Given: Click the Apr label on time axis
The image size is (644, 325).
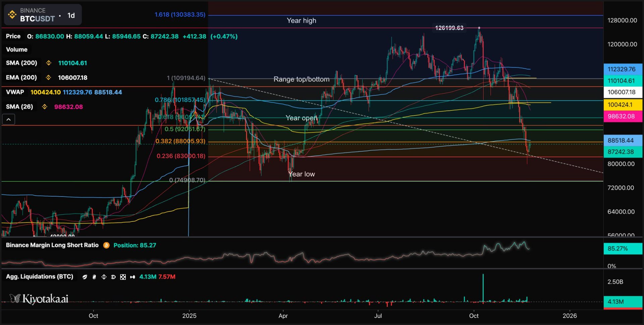Looking at the screenshot, I should coord(283,316).
